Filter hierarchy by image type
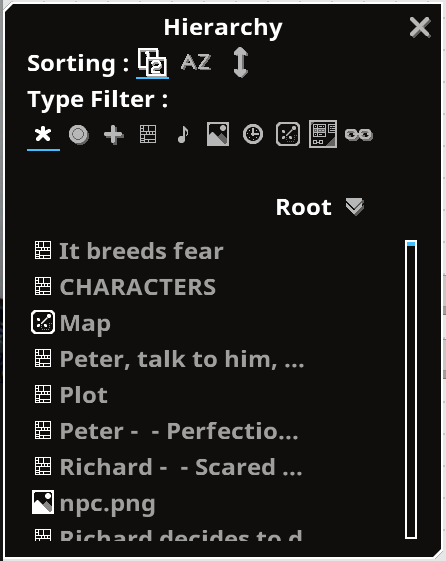The width and height of the screenshot is (446, 561). pyautogui.click(x=218, y=134)
